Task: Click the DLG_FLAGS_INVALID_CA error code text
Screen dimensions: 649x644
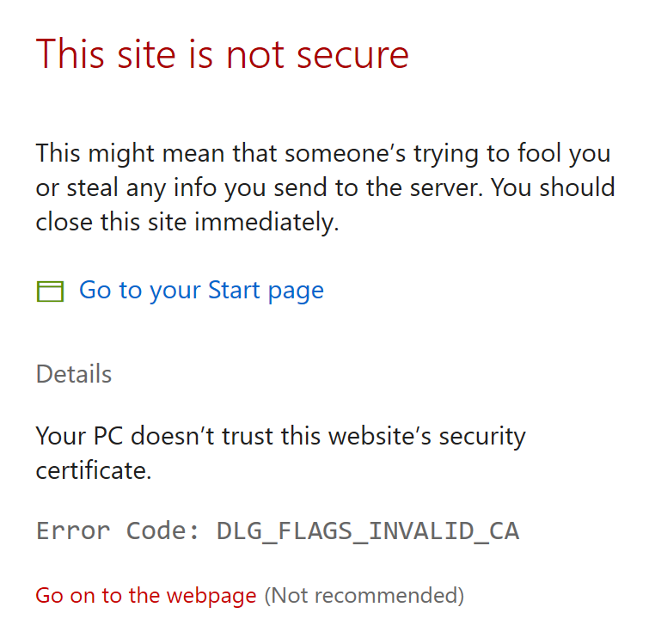Action: tap(367, 531)
